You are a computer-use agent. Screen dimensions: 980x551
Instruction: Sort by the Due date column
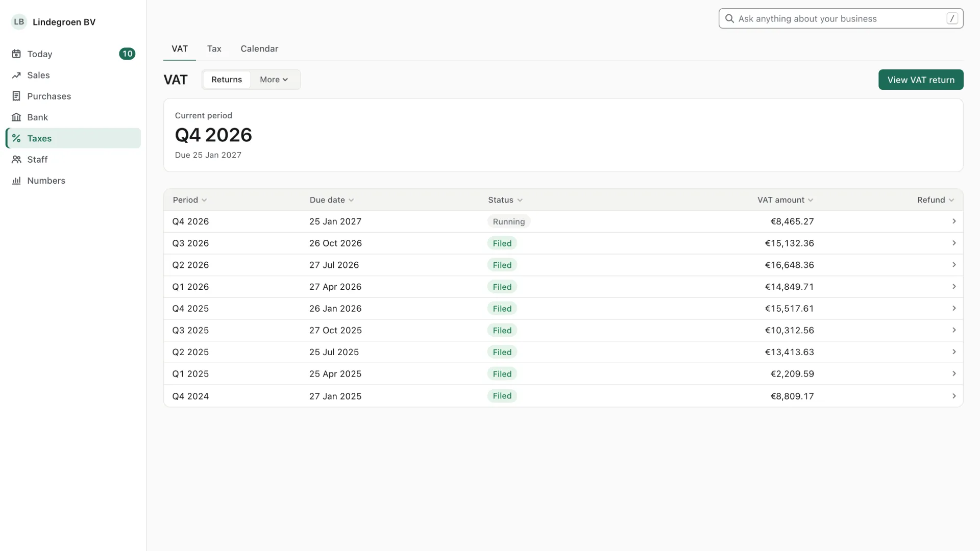coord(332,200)
